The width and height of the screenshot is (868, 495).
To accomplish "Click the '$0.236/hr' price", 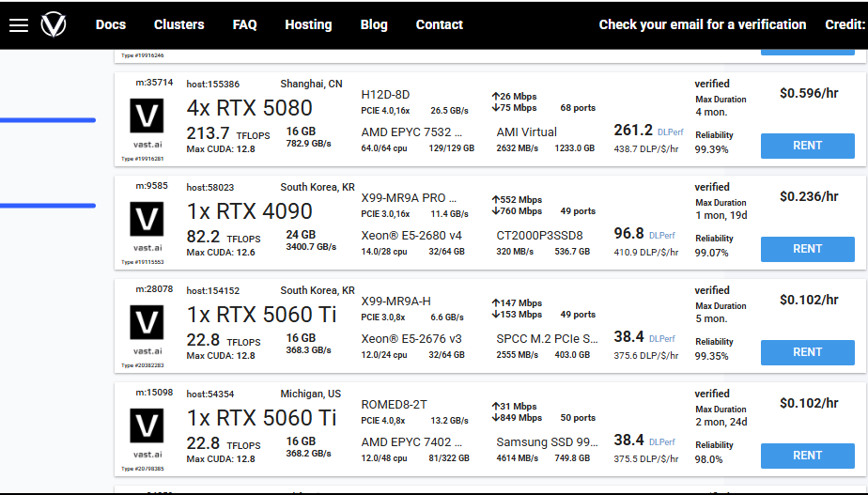I will click(809, 196).
